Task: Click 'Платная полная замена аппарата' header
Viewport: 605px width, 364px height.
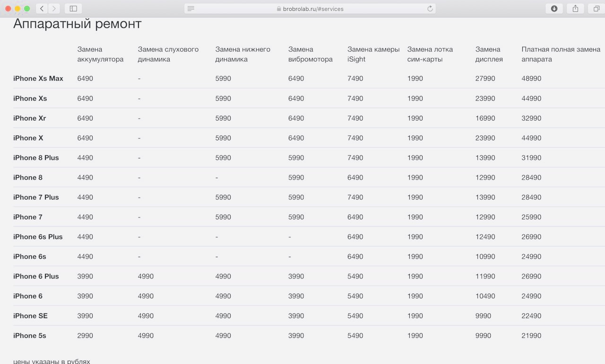Action: [561, 54]
